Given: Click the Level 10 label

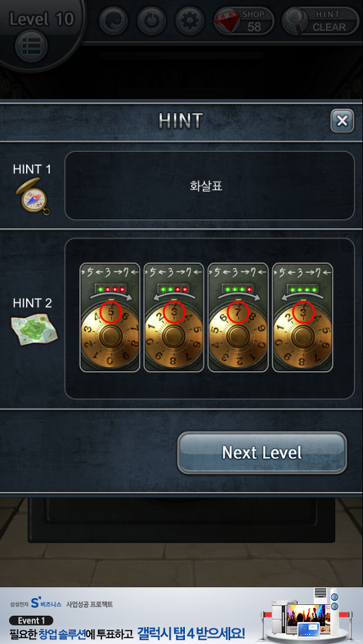Looking at the screenshot, I should click(42, 19).
